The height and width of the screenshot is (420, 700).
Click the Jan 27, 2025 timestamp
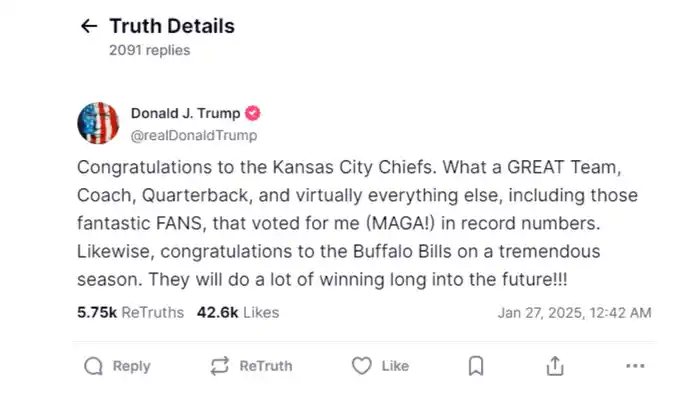(574, 313)
